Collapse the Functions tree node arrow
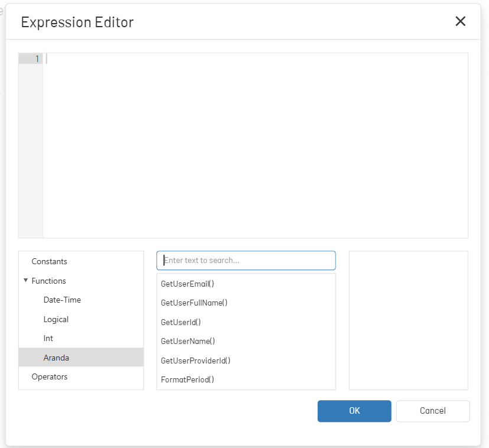 pos(25,280)
